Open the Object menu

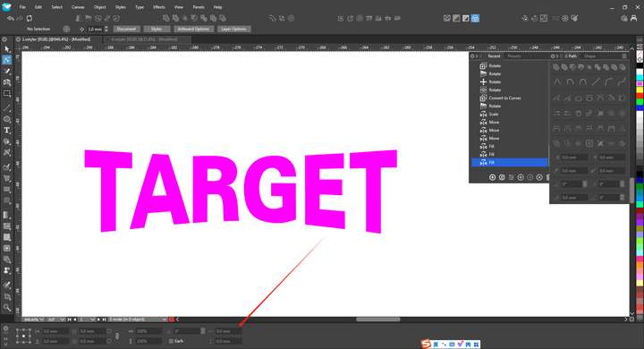point(100,7)
